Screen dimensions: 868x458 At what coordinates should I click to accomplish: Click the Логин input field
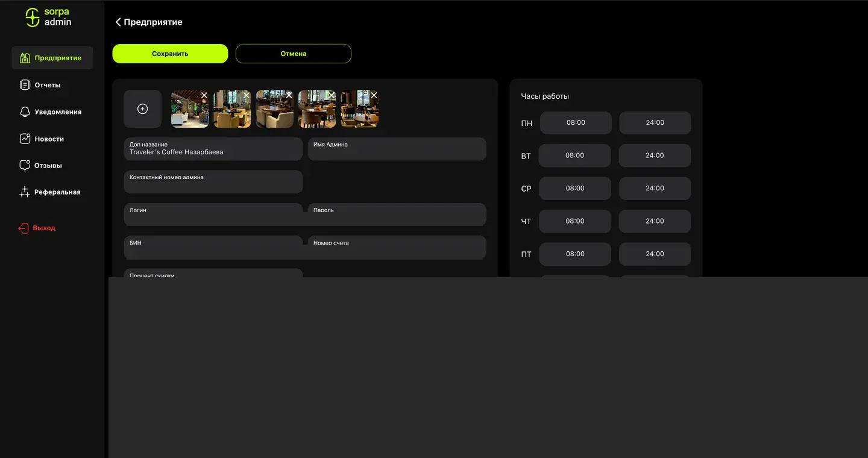(213, 215)
